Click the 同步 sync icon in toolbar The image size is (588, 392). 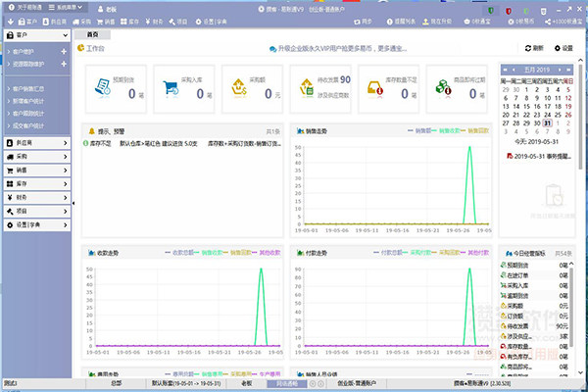(357, 22)
